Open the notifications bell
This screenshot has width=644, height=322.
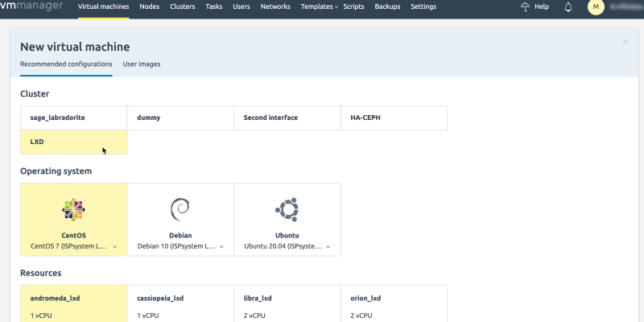point(568,6)
